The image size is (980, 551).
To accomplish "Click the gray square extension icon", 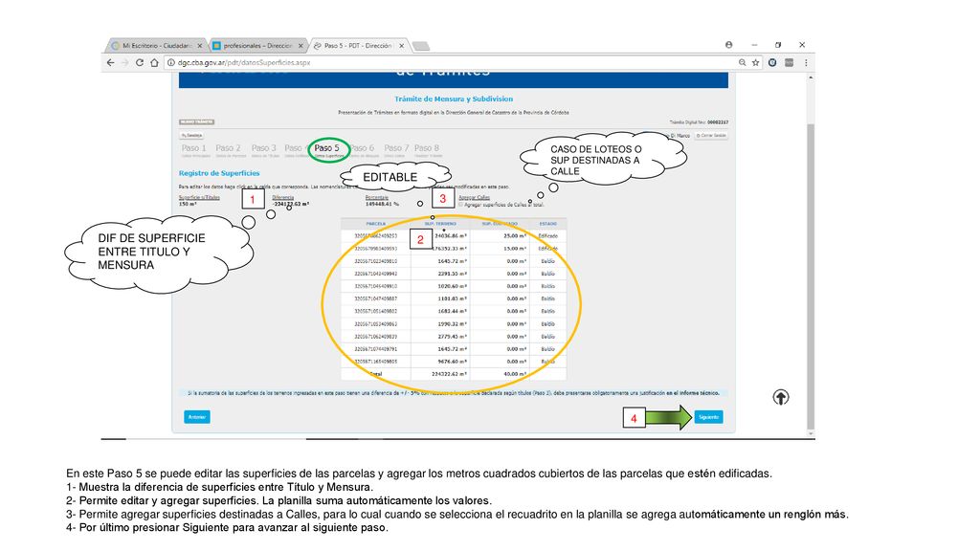I will pos(790,62).
